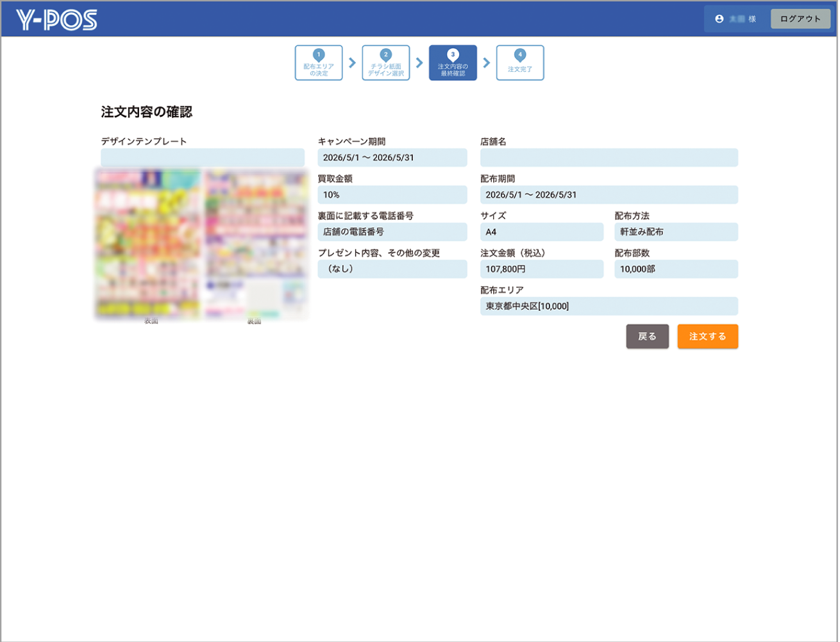
Task: Go to step 1 配布エリアの決定
Action: pyautogui.click(x=319, y=63)
